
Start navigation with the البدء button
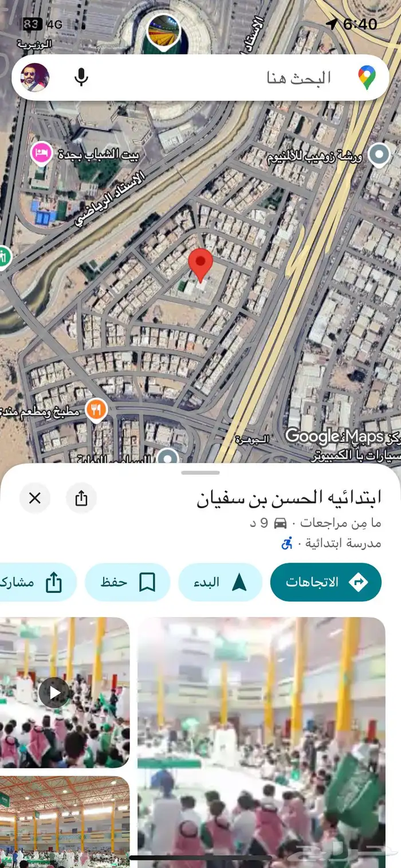pyautogui.click(x=221, y=582)
